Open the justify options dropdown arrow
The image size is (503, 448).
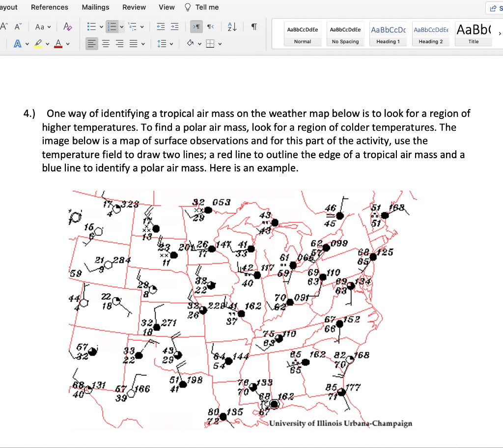tap(143, 44)
